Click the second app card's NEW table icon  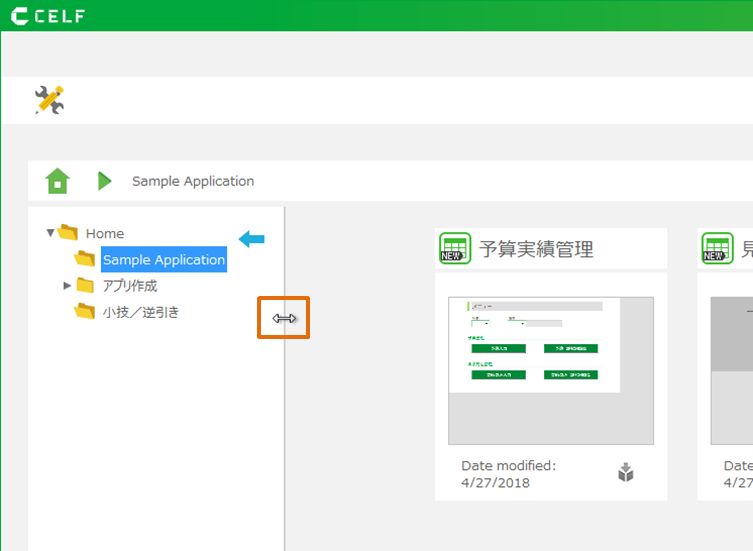[717, 249]
